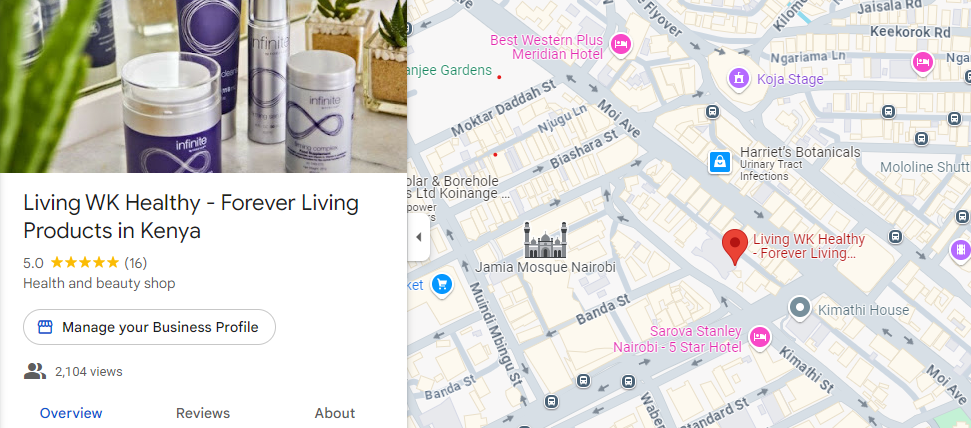Select the Overview tab

pos(71,413)
